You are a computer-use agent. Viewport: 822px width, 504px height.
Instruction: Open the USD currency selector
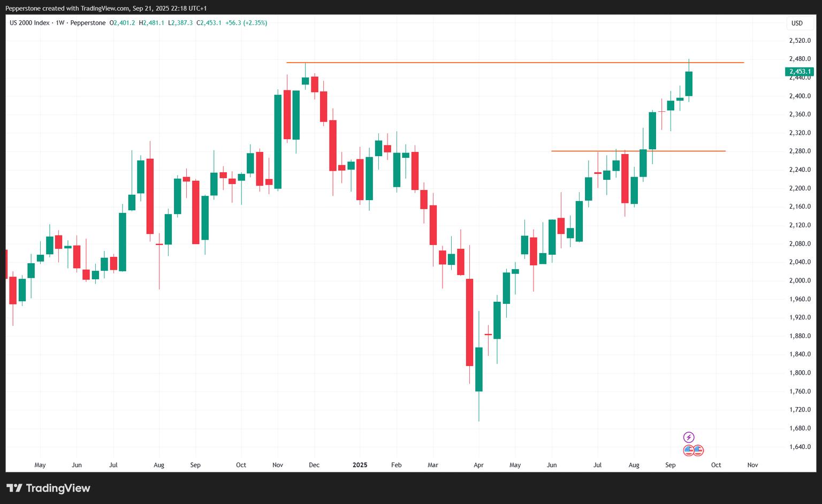pos(797,23)
